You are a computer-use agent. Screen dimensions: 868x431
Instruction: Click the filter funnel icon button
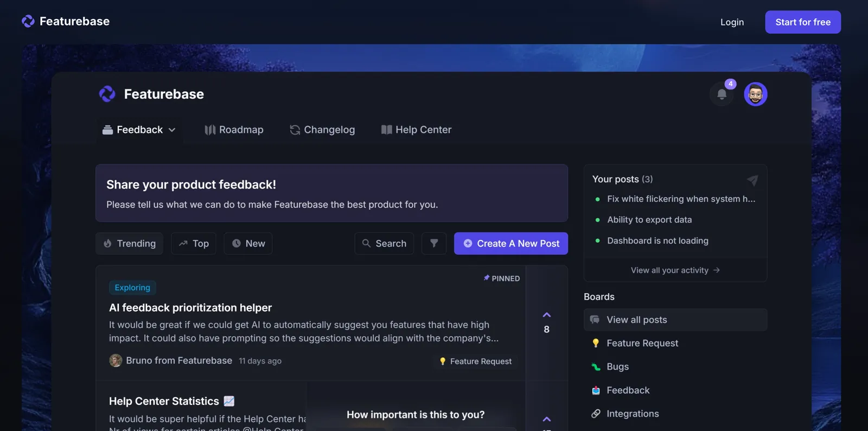coord(434,243)
